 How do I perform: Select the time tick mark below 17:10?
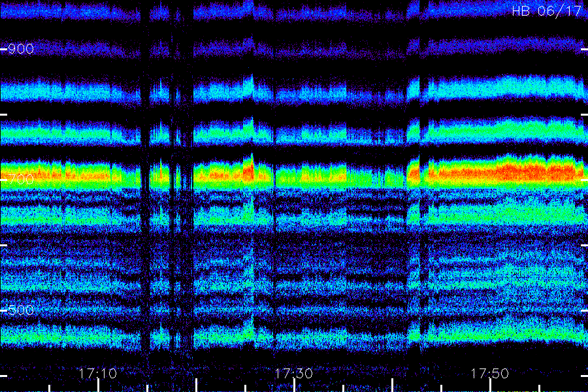coord(98,385)
